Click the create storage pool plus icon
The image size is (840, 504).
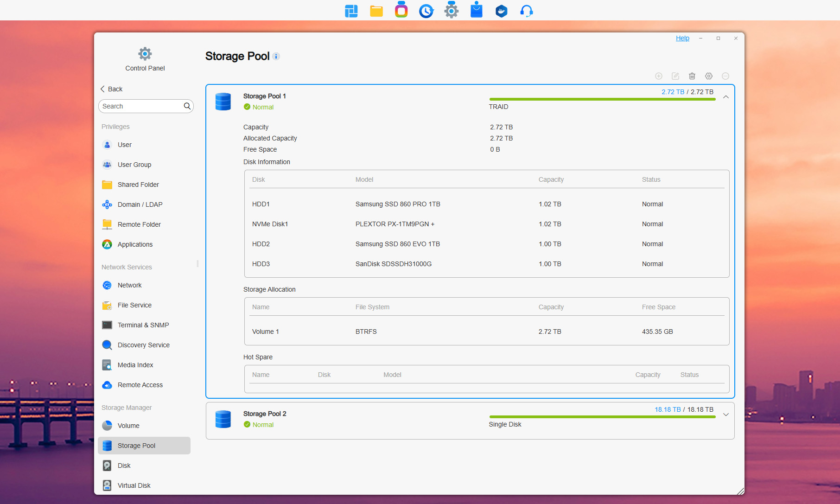click(x=658, y=76)
